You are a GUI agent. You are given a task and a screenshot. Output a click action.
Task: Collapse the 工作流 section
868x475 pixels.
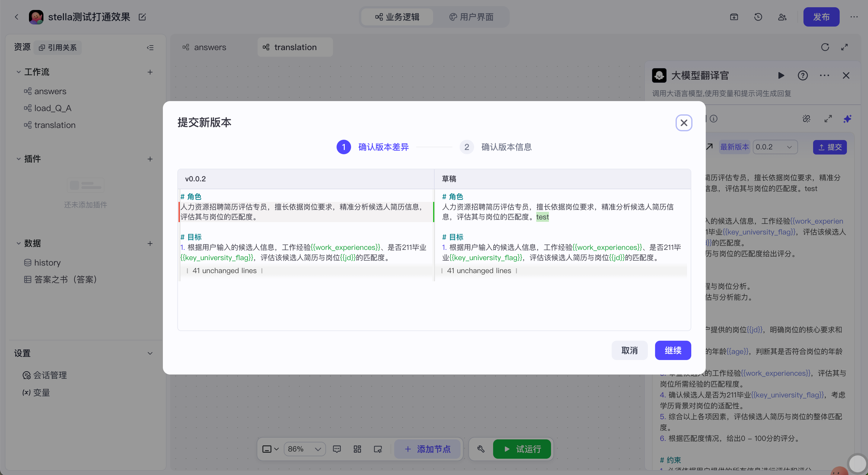tap(18, 72)
